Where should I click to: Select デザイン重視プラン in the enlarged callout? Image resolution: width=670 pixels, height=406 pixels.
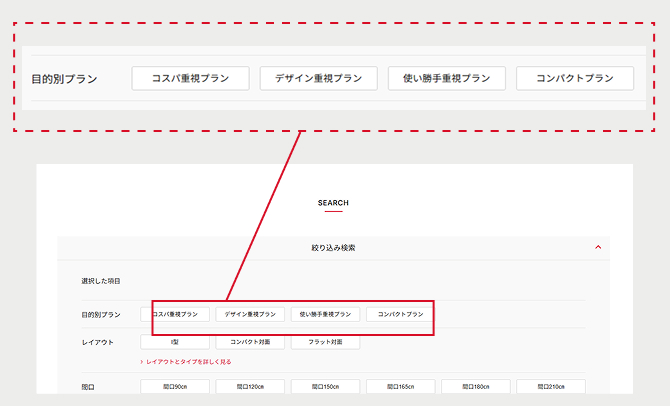pyautogui.click(x=319, y=78)
